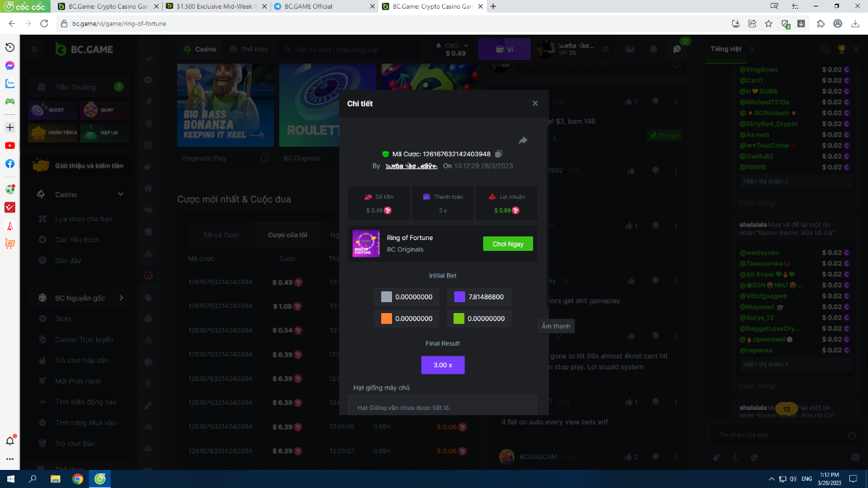Expand the BC Nguyên gốc sidebar menu
Screen dimensions: 868x488
click(x=121, y=298)
